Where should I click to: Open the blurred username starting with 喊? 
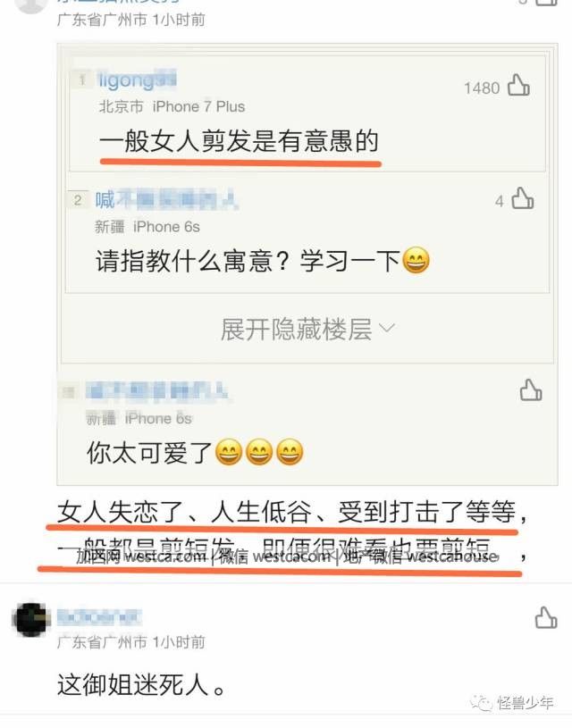[x=167, y=200]
